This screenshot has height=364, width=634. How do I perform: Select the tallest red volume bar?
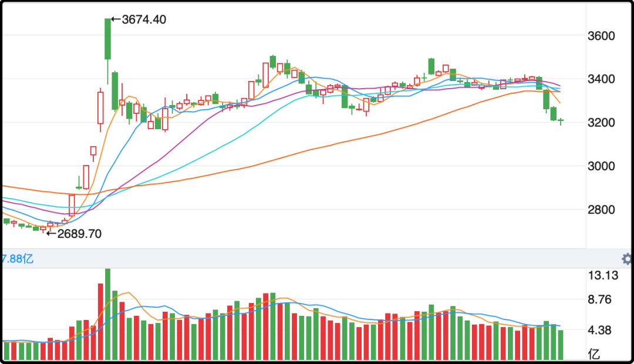[x=100, y=321]
